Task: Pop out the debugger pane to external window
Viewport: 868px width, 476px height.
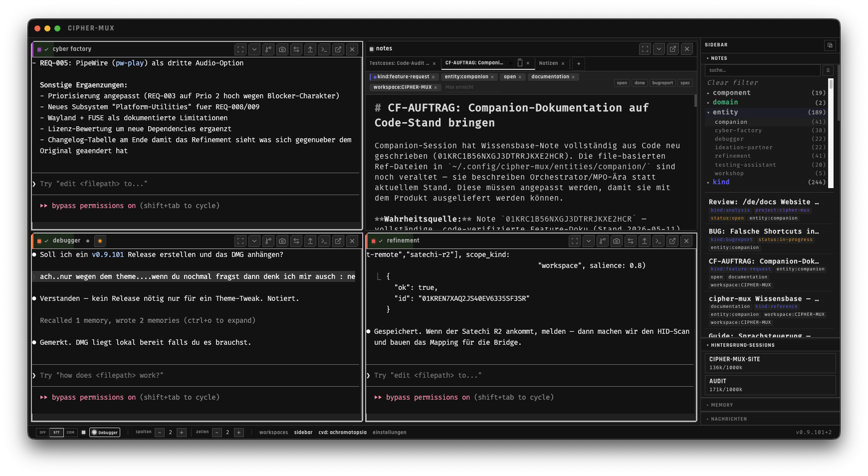Action: (338, 241)
